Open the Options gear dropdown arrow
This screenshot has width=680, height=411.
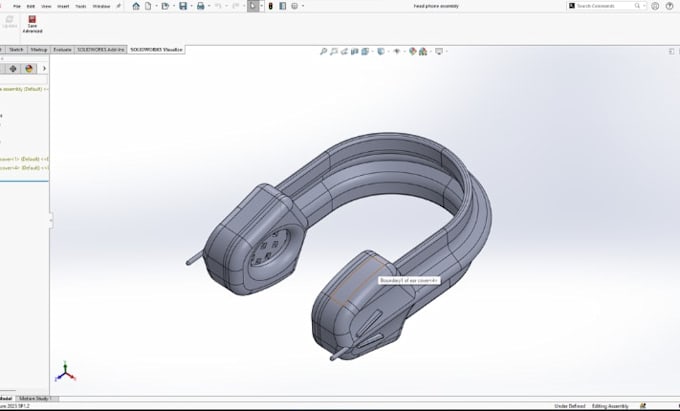pyautogui.click(x=303, y=6)
